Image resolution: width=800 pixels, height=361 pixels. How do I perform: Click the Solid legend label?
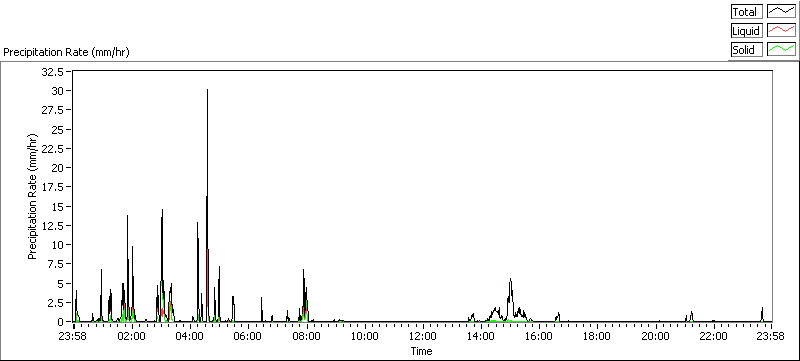coord(746,49)
